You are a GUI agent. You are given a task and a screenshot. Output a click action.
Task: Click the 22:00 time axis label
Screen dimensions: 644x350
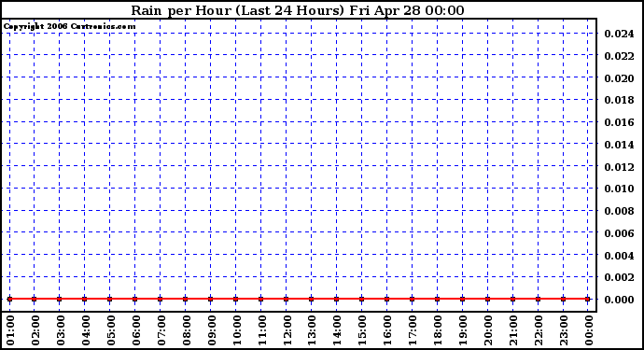pyautogui.click(x=539, y=330)
